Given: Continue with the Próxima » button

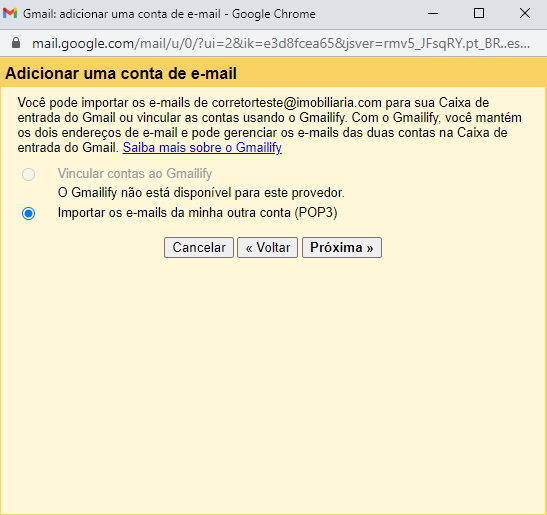Looking at the screenshot, I should pos(342,248).
